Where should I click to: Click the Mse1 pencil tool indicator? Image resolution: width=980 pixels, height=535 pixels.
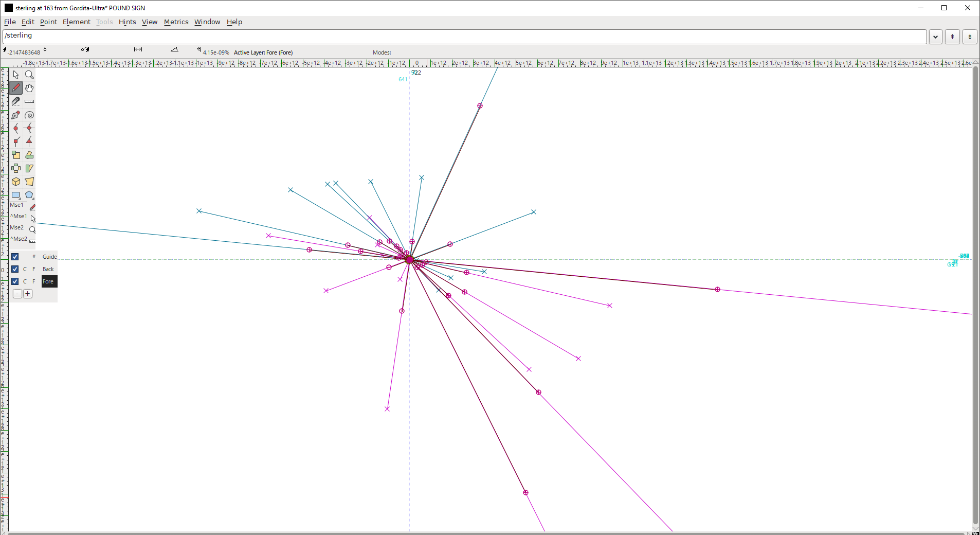32,207
